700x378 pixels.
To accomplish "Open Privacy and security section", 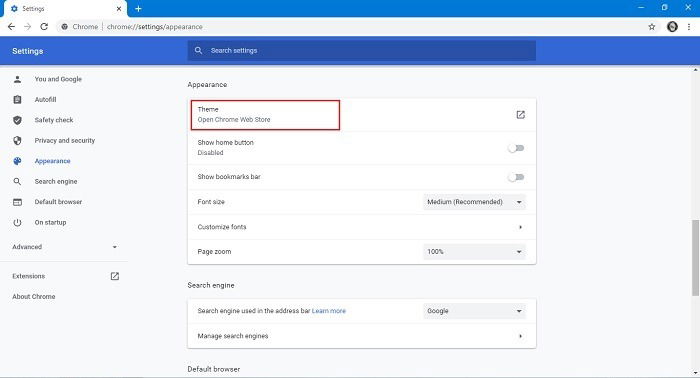I will coord(65,141).
